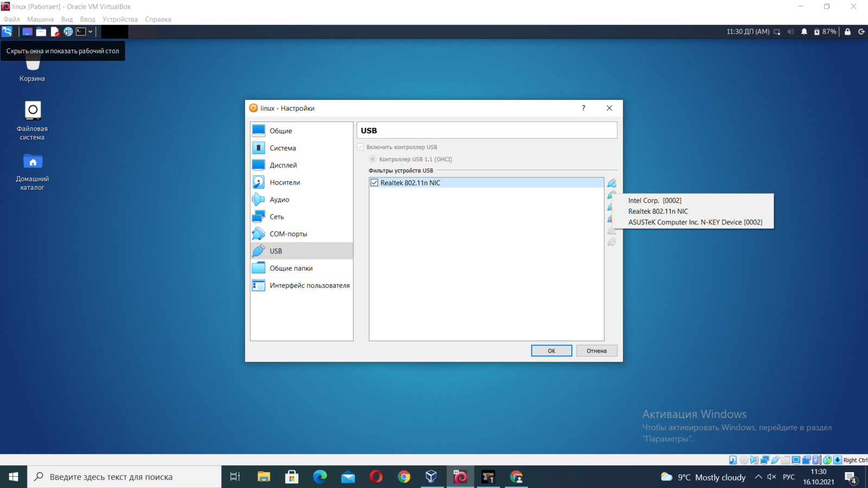868x488 pixels.
Task: Open the Машина menu
Action: pyautogui.click(x=40, y=19)
